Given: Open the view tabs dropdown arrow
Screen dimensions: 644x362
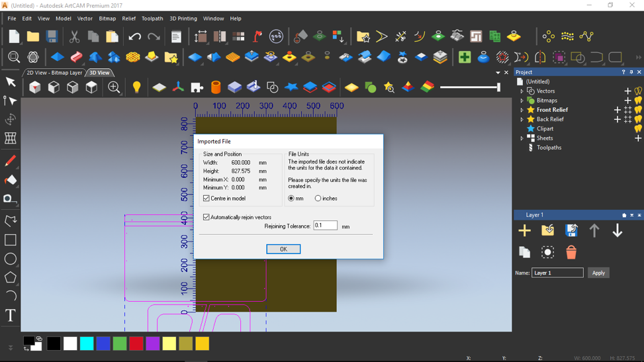Looking at the screenshot, I should [x=498, y=73].
